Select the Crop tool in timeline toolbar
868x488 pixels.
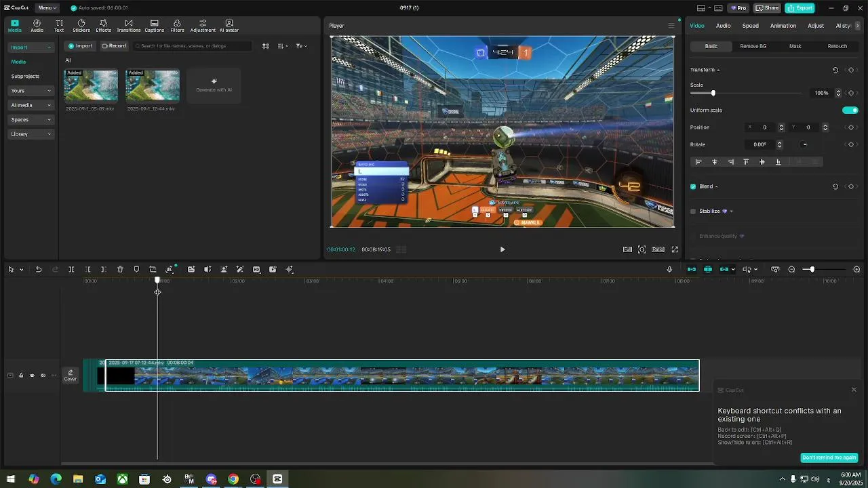pos(153,270)
